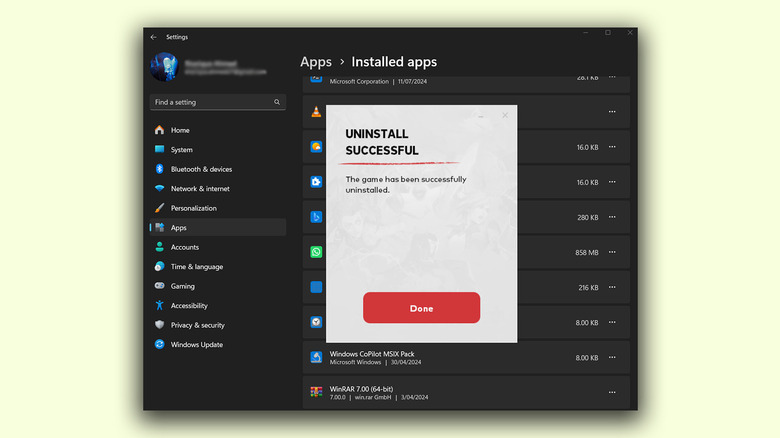Open the user profile avatar
780x438 pixels.
[x=164, y=67]
